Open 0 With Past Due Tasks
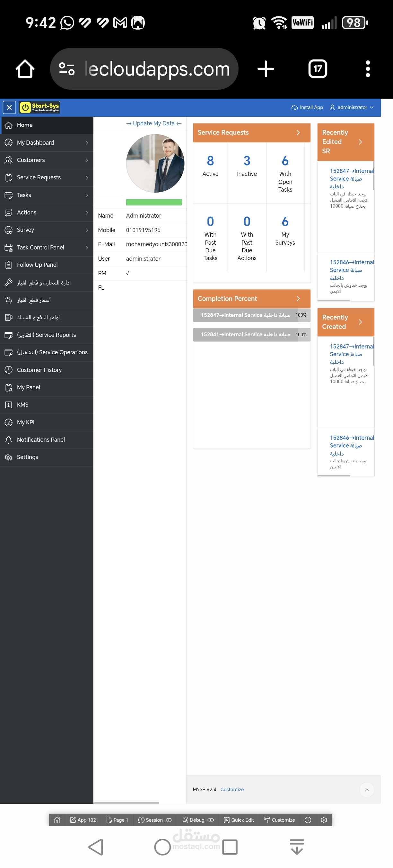This screenshot has height=868, width=393. click(210, 222)
